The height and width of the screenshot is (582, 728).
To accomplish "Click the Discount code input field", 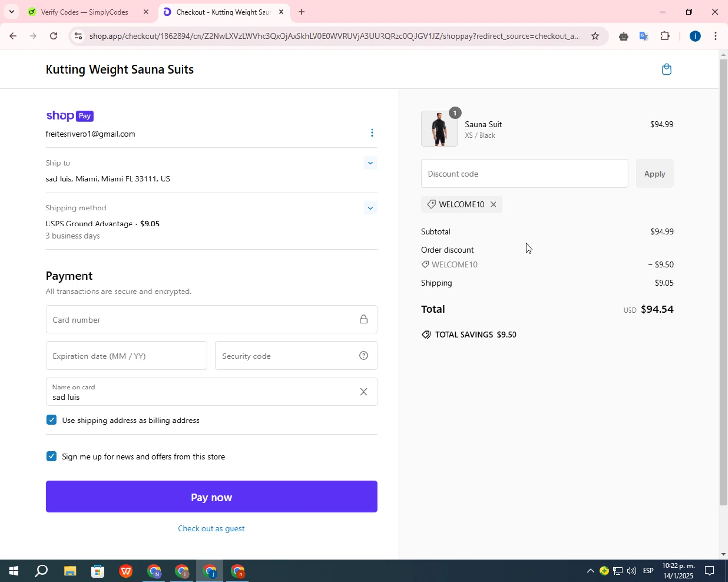I will pos(524,174).
